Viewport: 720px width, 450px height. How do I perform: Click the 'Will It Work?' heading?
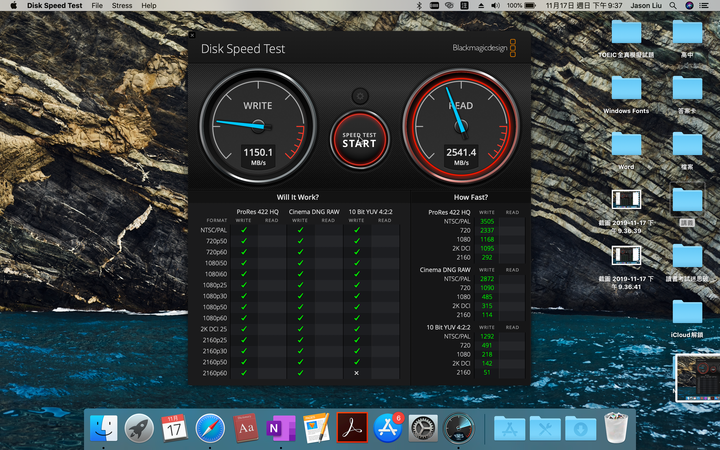coord(298,197)
